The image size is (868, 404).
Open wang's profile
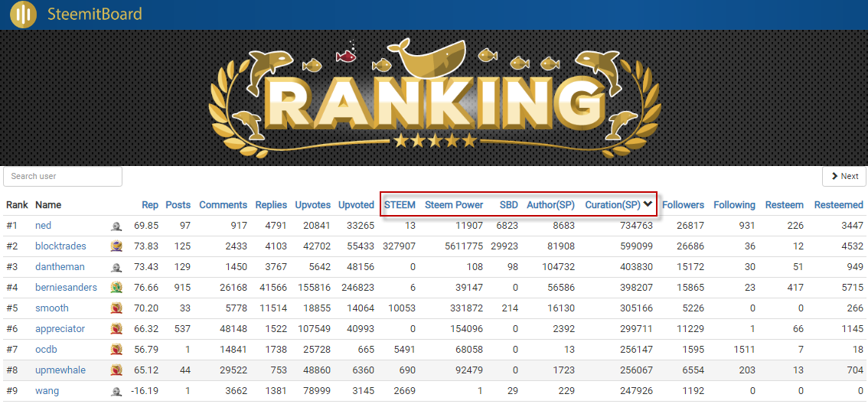(47, 391)
